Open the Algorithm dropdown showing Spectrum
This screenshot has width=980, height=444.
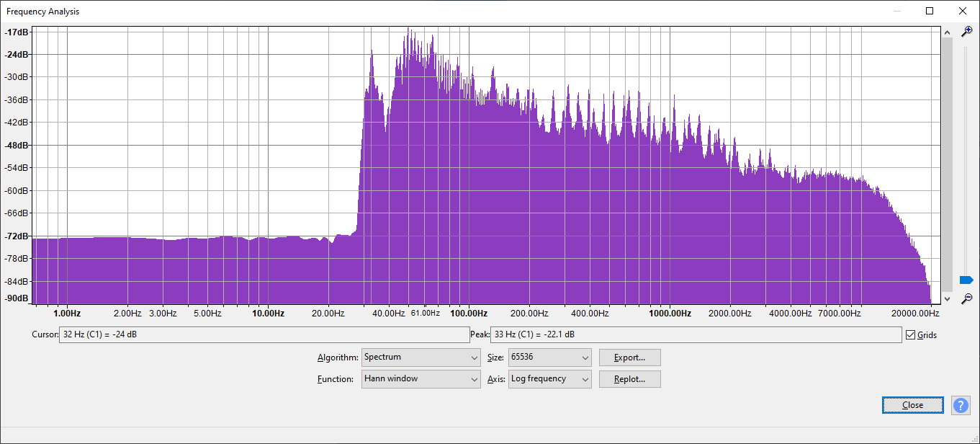click(x=421, y=358)
